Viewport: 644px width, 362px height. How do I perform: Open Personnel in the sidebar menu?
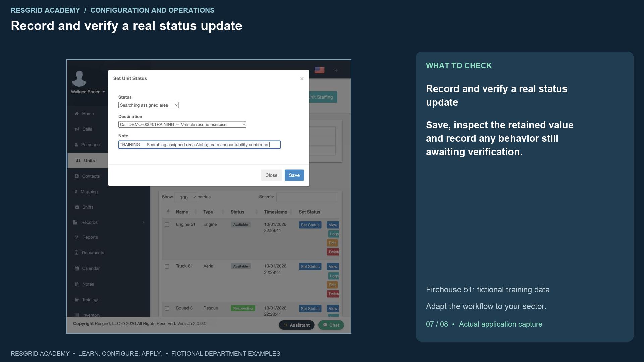pyautogui.click(x=91, y=145)
